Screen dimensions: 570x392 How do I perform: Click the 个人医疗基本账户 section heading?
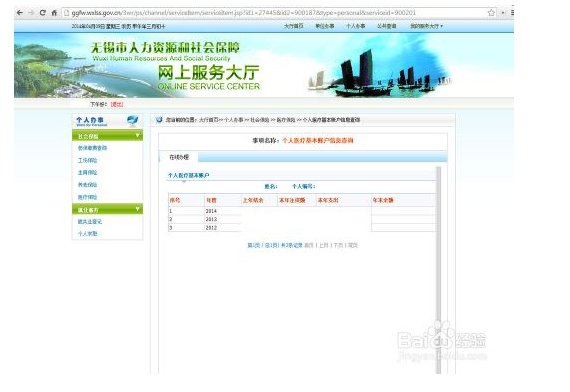[188, 175]
